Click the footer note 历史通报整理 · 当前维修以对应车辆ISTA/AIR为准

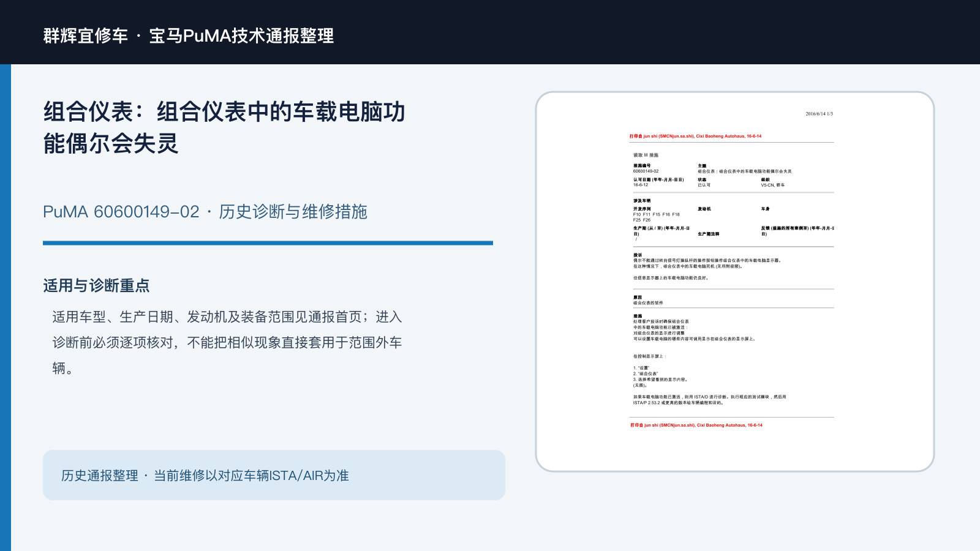(x=205, y=476)
